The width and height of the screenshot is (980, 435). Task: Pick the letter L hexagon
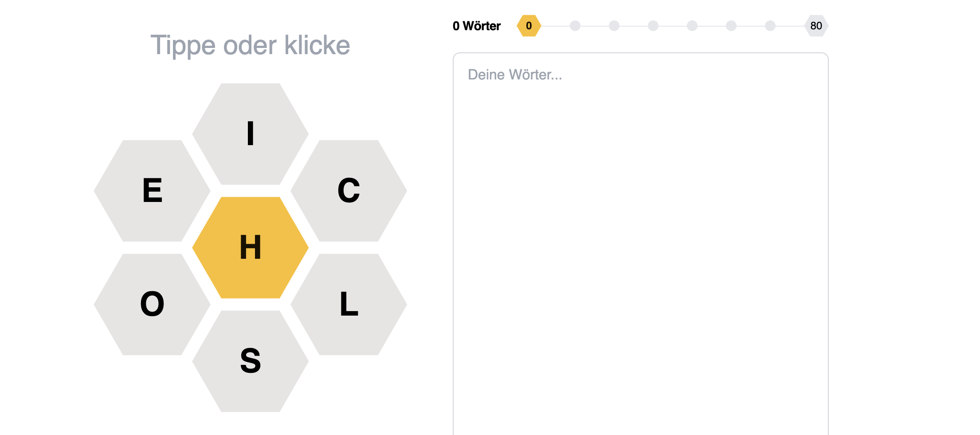coord(349,304)
